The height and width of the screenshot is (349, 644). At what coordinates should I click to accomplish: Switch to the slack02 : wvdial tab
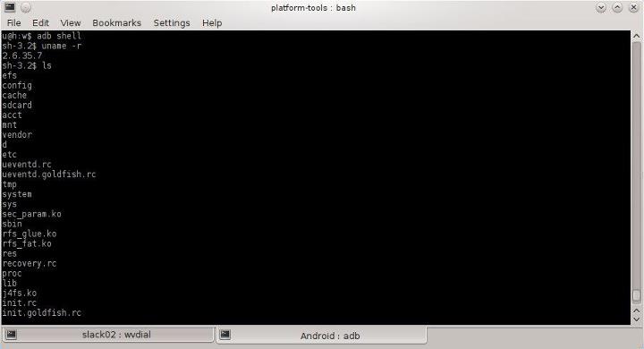point(107,335)
